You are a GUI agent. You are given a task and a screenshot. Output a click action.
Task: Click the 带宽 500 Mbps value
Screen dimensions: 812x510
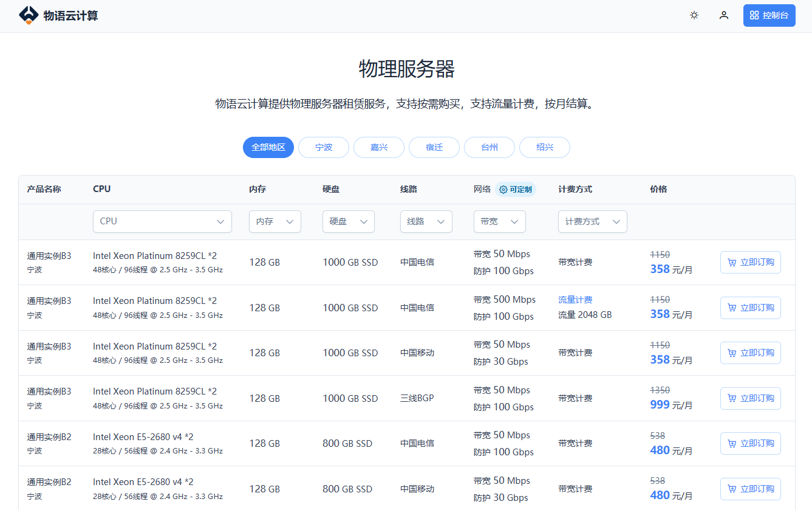(505, 299)
